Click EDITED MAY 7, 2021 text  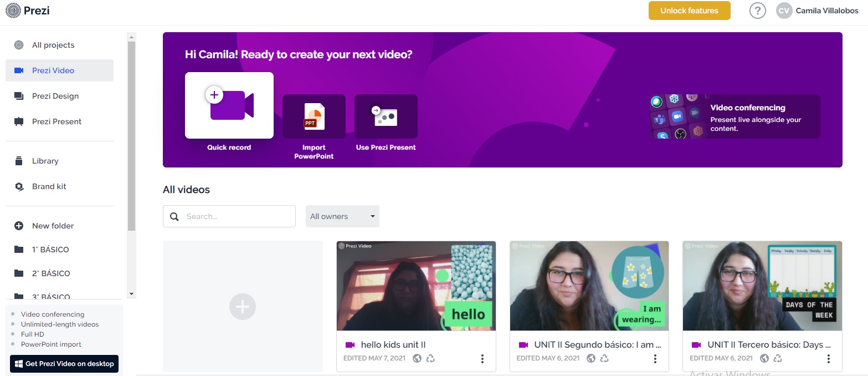coord(375,358)
